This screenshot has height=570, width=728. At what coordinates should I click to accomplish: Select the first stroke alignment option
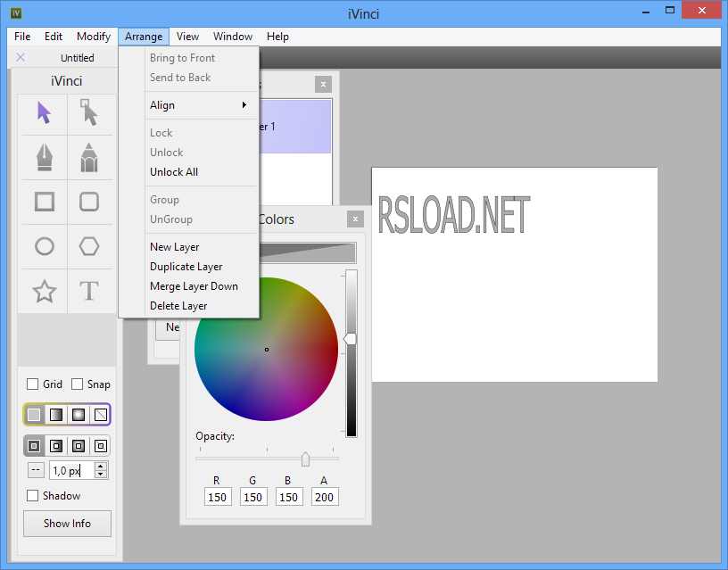coord(34,446)
